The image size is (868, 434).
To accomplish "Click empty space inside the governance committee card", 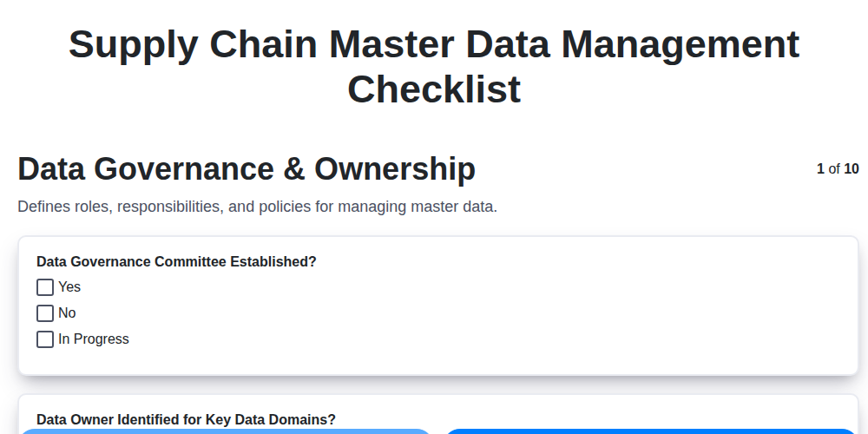I will [x=521, y=321].
